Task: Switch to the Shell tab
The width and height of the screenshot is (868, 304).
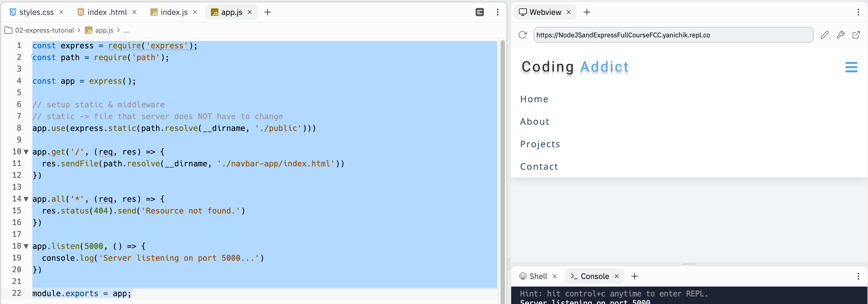Action: click(x=538, y=276)
